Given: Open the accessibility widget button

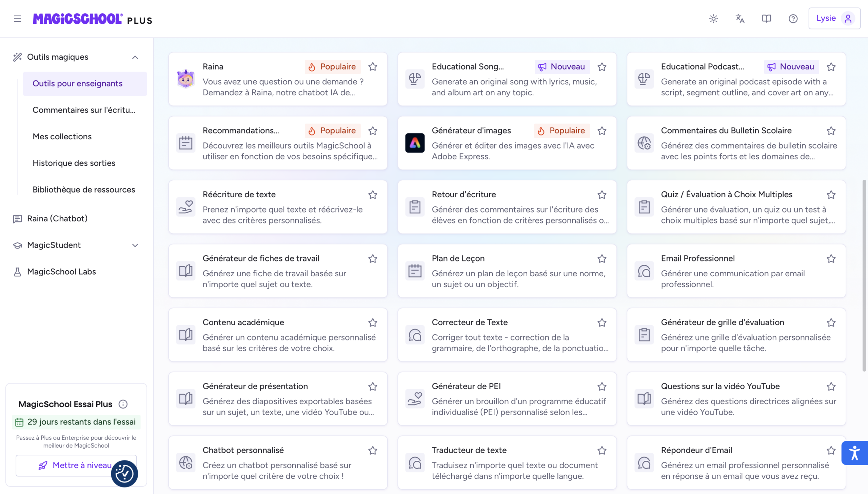Looking at the screenshot, I should pyautogui.click(x=854, y=453).
